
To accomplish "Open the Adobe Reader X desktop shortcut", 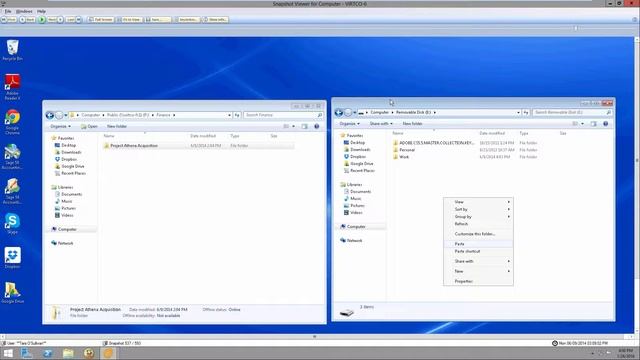I will coord(12,87).
